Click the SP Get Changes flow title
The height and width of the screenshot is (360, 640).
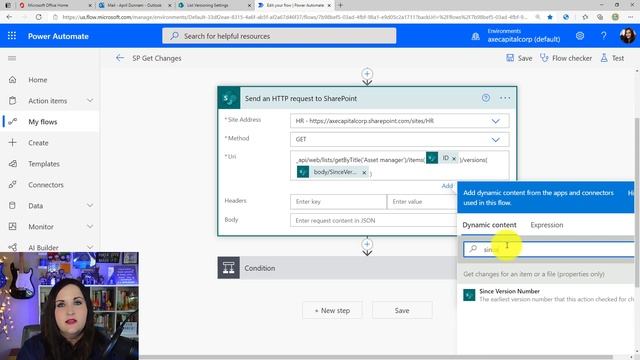[x=157, y=58]
